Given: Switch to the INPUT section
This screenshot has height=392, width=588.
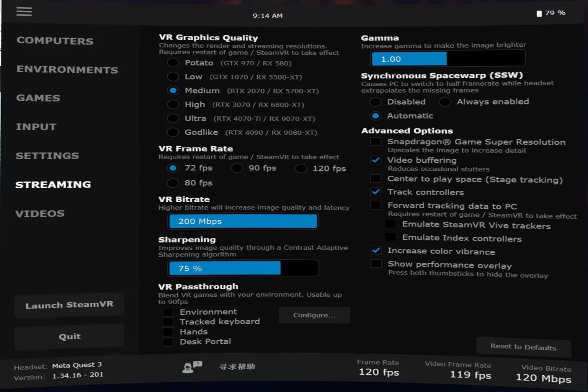Looking at the screenshot, I should pyautogui.click(x=36, y=127).
